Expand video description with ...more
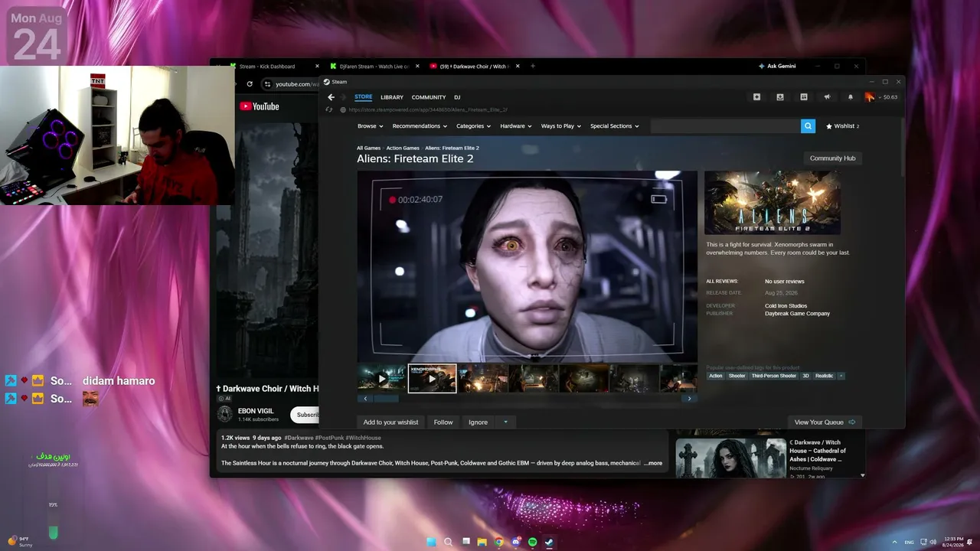980x551 pixels. point(653,463)
